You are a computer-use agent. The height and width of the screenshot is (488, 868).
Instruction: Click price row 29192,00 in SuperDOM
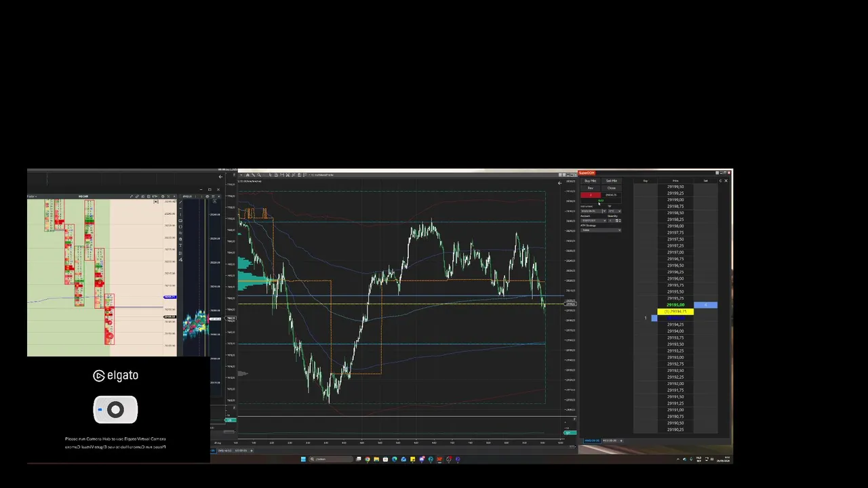675,384
